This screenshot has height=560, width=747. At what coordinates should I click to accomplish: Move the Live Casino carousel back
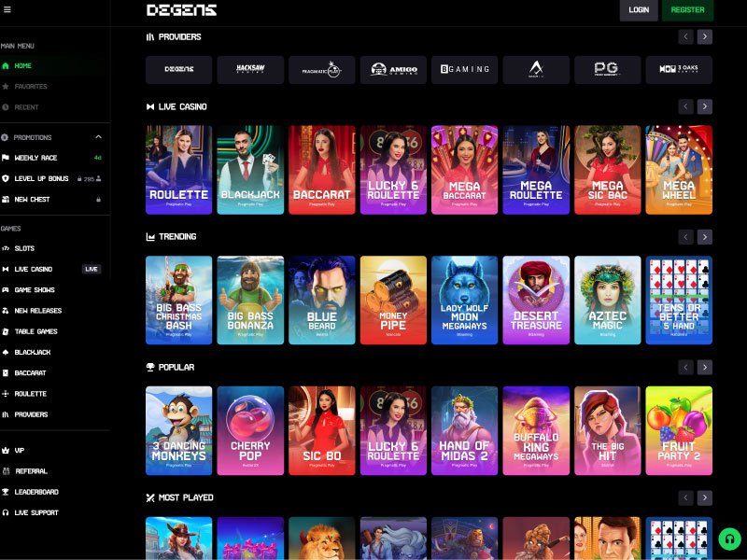[x=685, y=106]
